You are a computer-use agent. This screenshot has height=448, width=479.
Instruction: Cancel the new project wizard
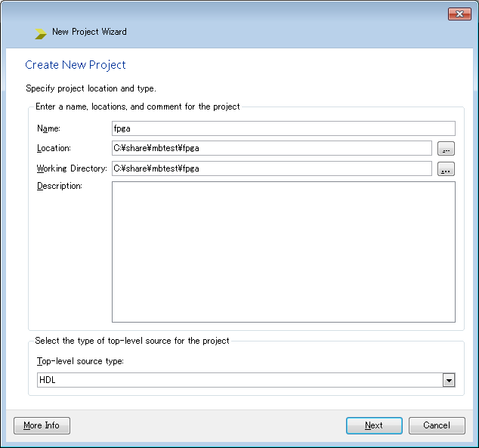[x=436, y=425]
